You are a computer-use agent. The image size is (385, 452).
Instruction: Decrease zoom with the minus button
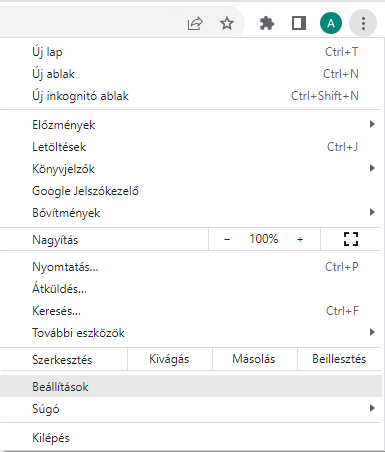tap(227, 239)
